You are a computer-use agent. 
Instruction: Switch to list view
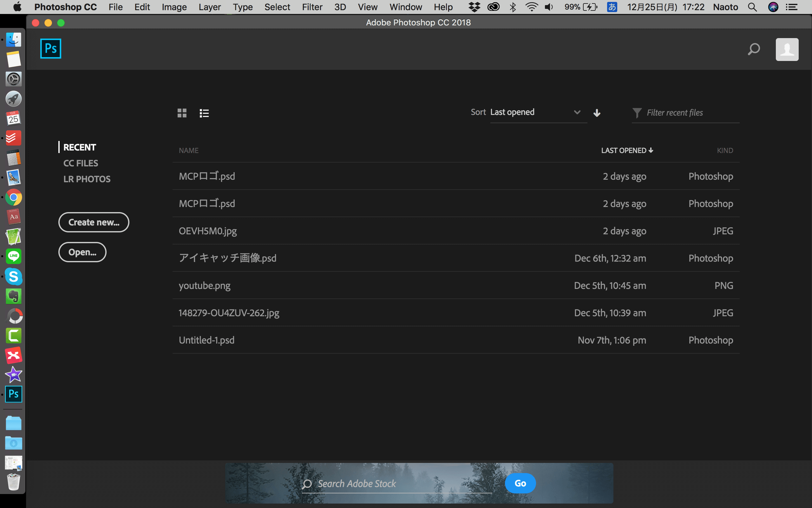[204, 113]
